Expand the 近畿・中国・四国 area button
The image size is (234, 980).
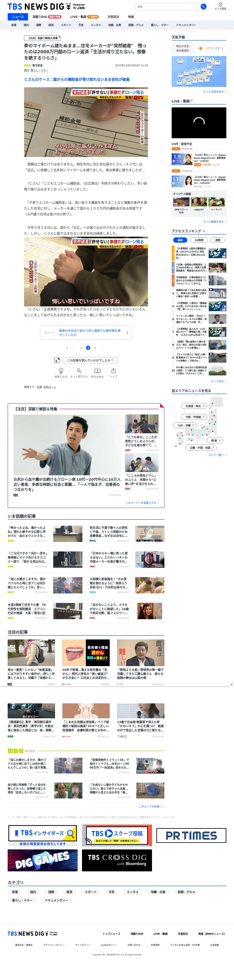pyautogui.click(x=201, y=447)
